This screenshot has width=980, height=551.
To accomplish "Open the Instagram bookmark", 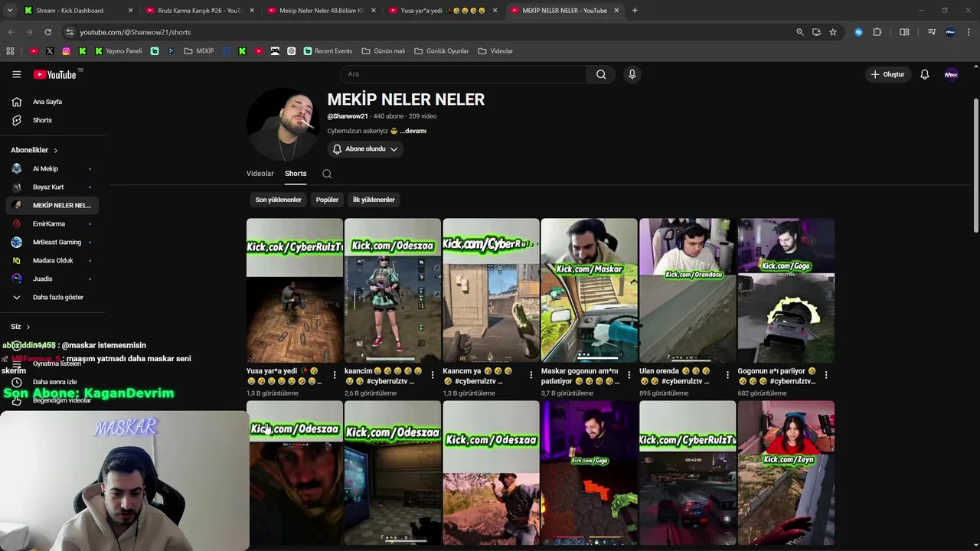I will pos(67,51).
